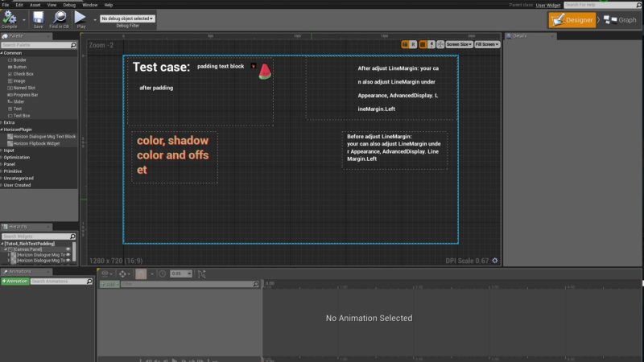Open the Screen Size dropdown

tap(458, 45)
